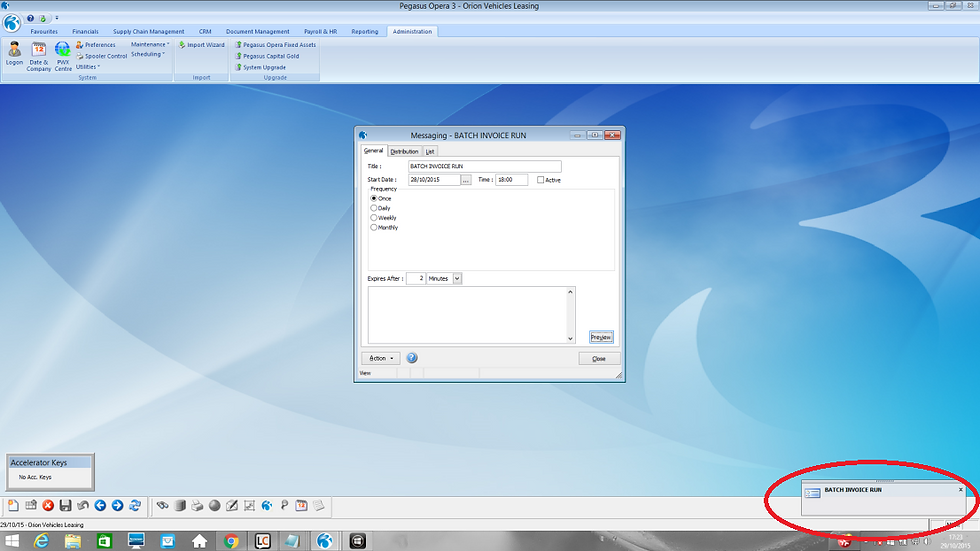The height and width of the screenshot is (551, 980).
Task: Switch to Payroll & HR tab
Action: click(320, 31)
